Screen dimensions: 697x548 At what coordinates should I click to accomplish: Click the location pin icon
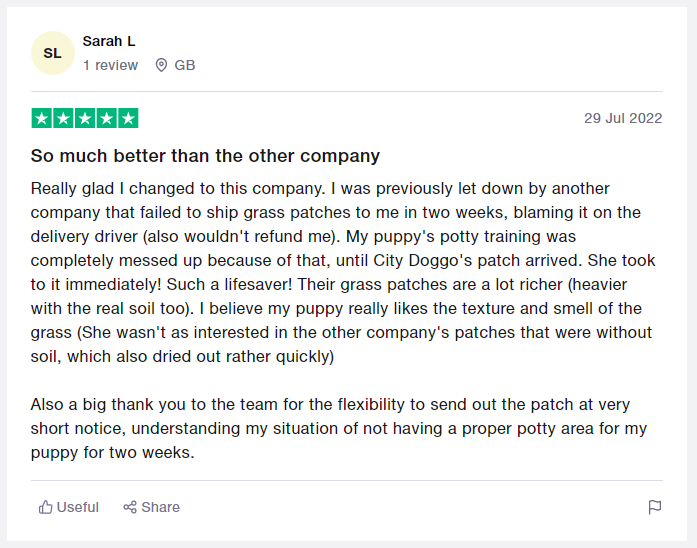point(161,65)
